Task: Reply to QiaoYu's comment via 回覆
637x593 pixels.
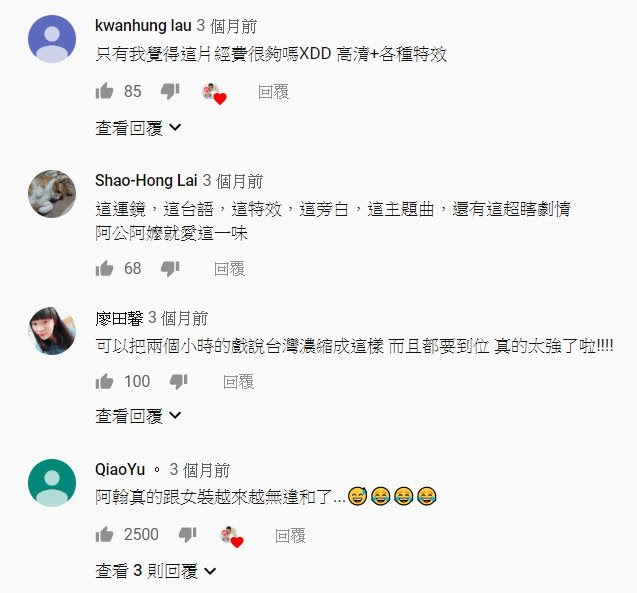Action: point(290,536)
